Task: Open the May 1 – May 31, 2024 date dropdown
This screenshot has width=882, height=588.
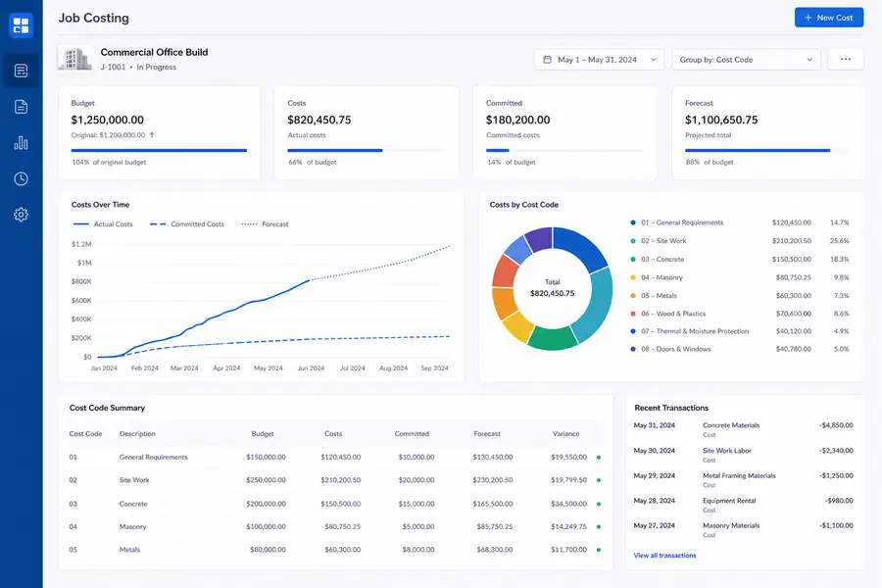Action: tap(599, 60)
